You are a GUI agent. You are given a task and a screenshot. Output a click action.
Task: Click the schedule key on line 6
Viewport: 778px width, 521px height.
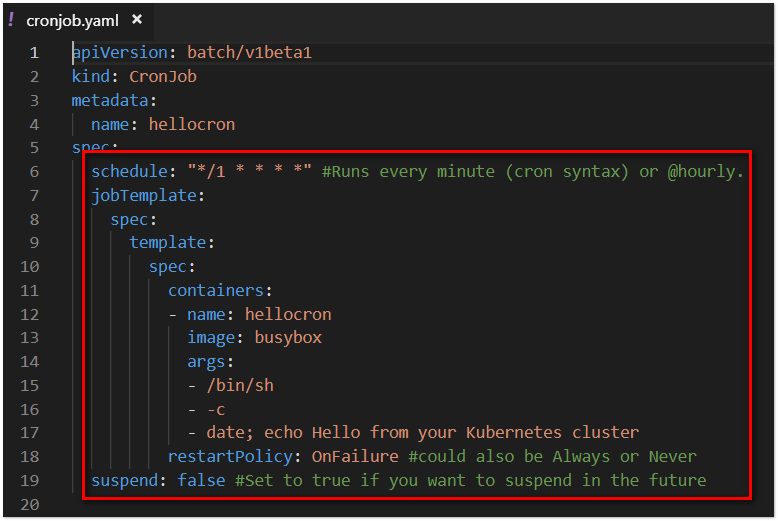(130, 172)
